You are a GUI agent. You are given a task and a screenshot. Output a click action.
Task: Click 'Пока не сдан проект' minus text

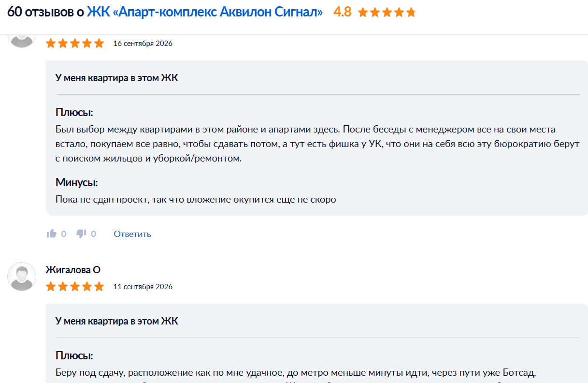tap(196, 199)
